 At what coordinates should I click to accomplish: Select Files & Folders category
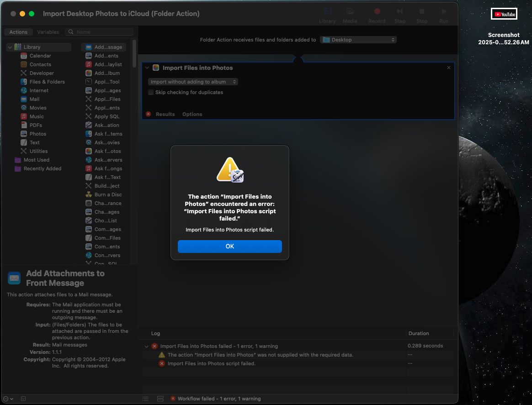pyautogui.click(x=47, y=82)
